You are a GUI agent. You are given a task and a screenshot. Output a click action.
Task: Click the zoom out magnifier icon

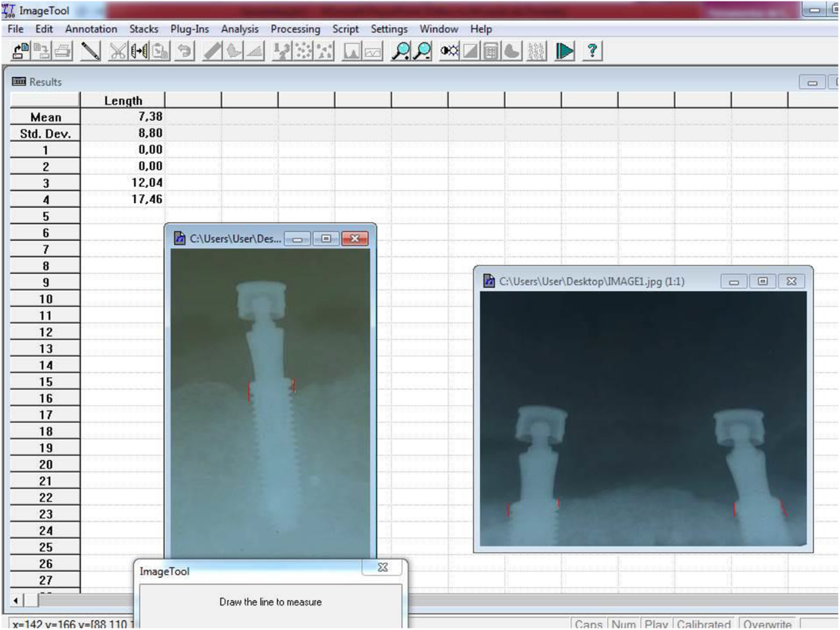tap(422, 52)
